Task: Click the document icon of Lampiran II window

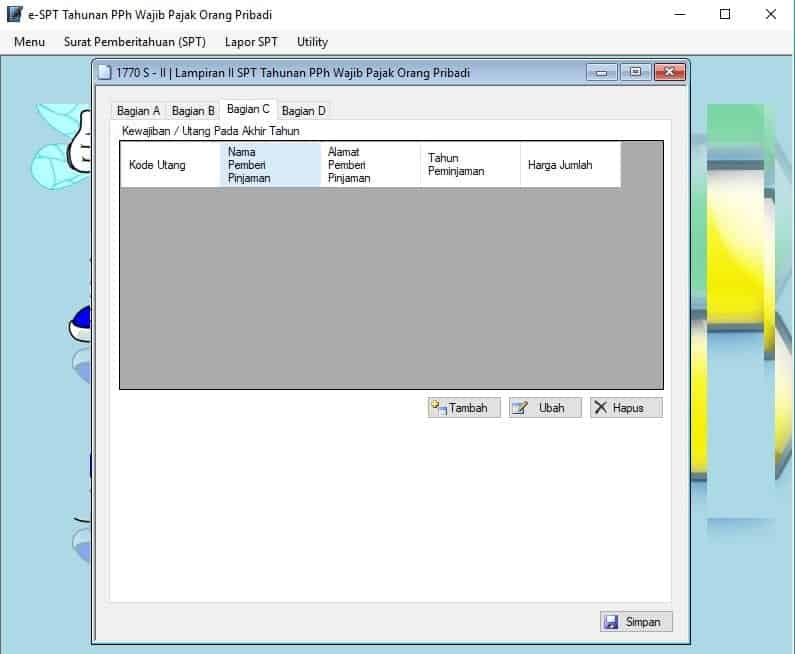Action: pyautogui.click(x=104, y=72)
